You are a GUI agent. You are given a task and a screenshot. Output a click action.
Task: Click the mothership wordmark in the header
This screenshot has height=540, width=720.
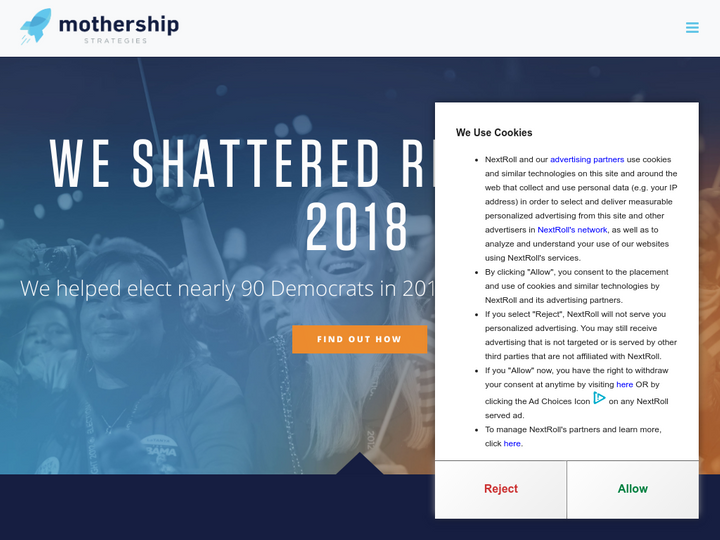118,23
